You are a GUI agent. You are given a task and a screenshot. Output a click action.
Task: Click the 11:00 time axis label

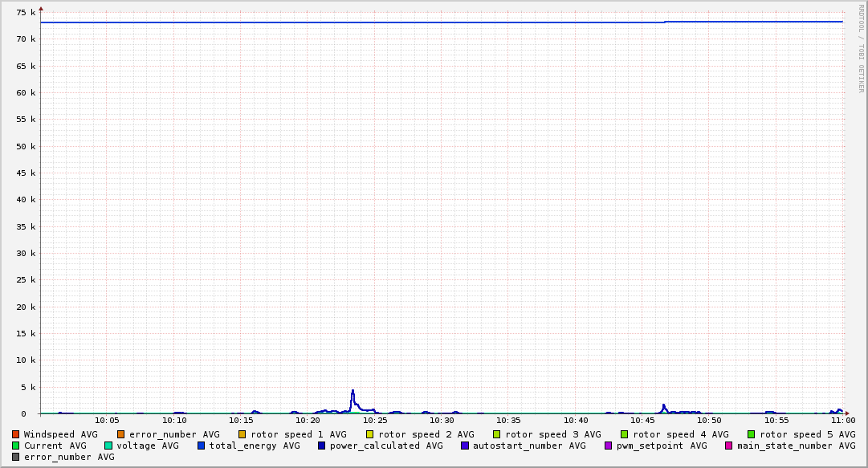(842, 420)
